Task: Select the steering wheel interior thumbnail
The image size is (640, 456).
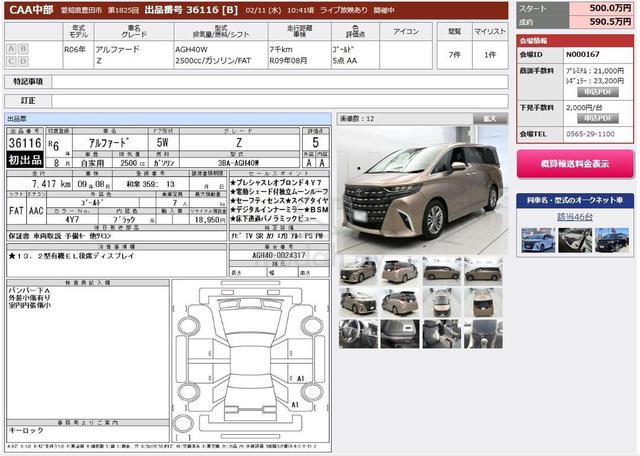Action: coord(358,334)
